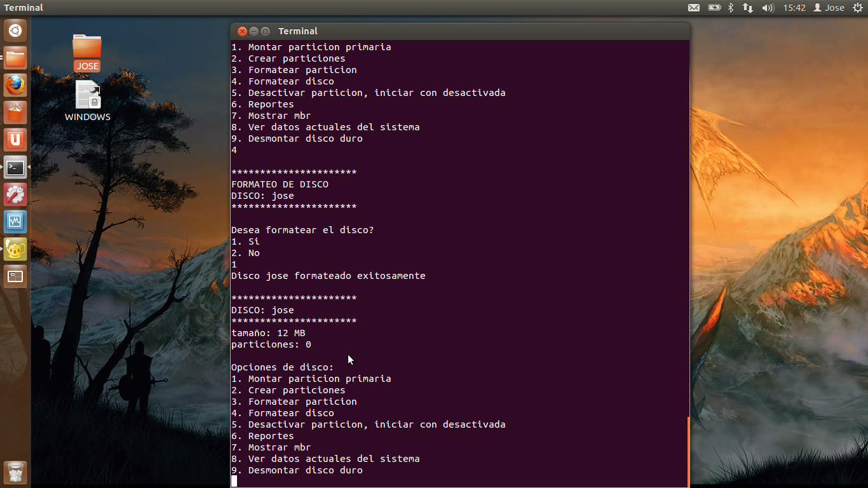Click 'Desea formatear el disco?' text

(x=302, y=230)
